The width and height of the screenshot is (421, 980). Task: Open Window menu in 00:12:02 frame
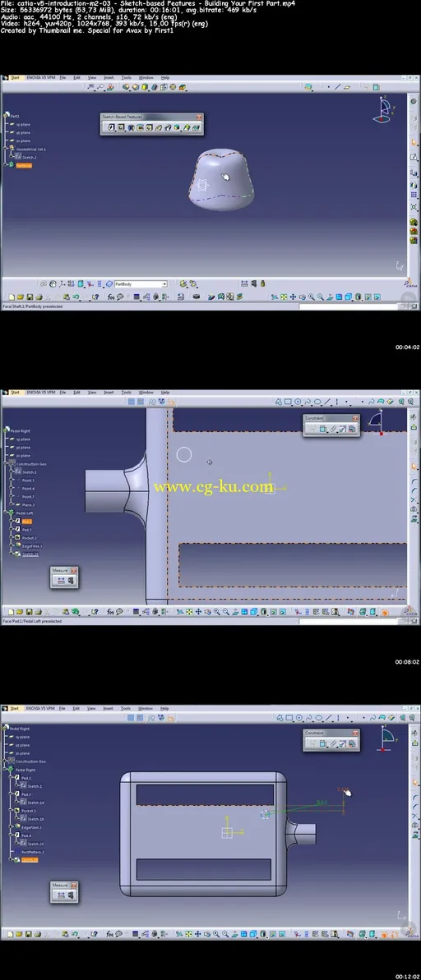coord(145,708)
